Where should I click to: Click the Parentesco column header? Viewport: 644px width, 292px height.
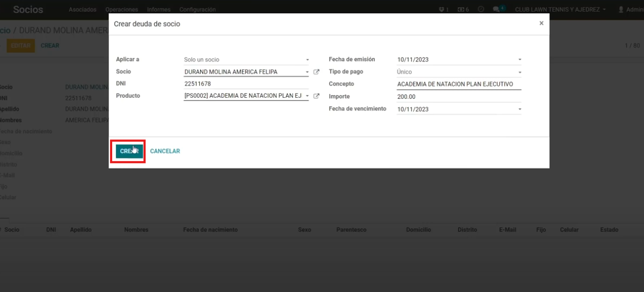(x=351, y=230)
